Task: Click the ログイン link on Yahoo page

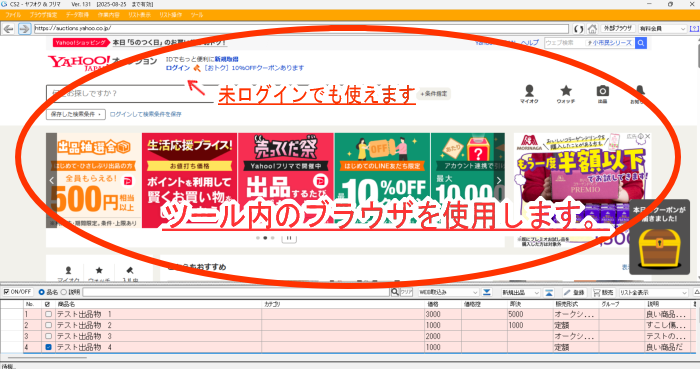Action: click(x=178, y=68)
